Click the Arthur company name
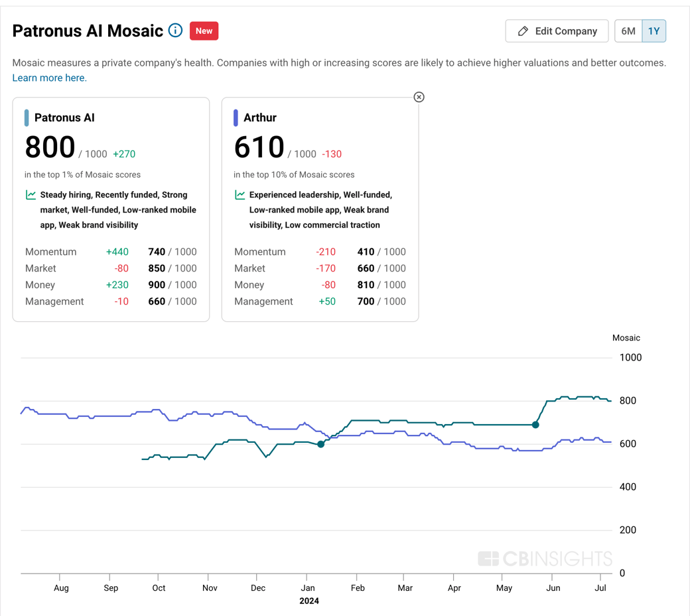 point(260,117)
